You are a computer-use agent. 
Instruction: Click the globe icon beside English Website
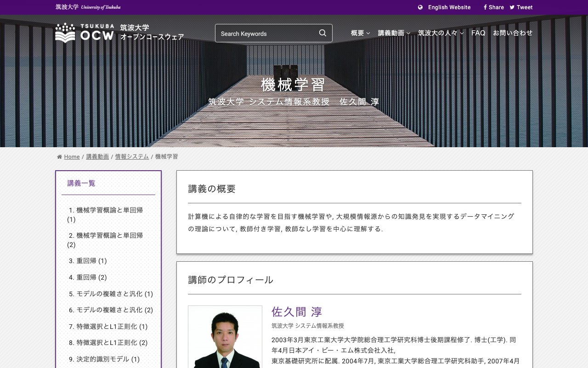point(420,7)
